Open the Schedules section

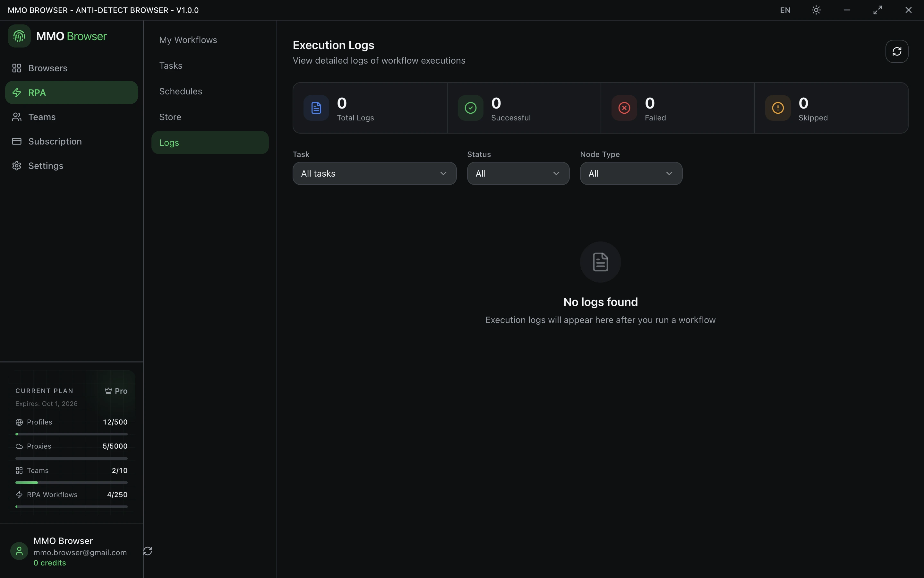point(210,91)
